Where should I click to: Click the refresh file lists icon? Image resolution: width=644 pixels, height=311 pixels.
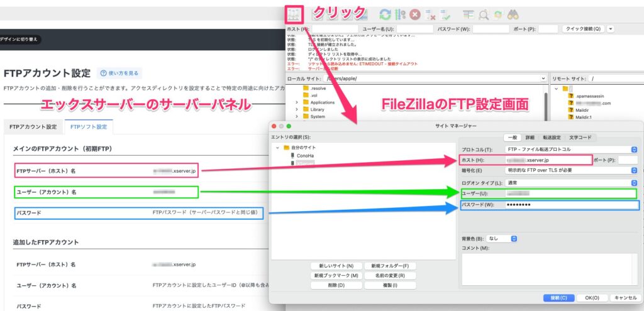click(x=385, y=15)
